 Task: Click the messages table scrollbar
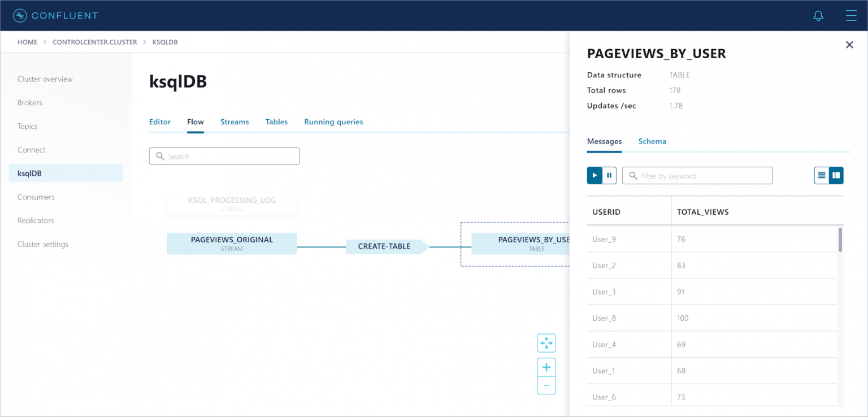[x=840, y=240]
